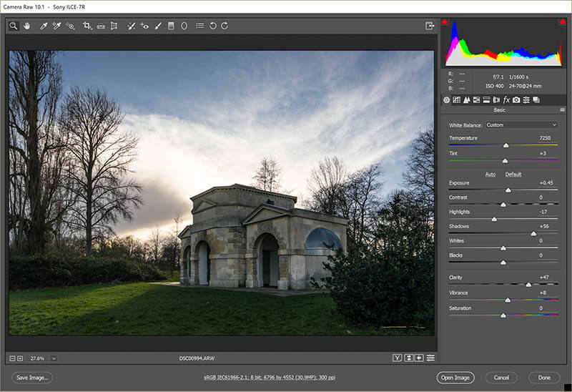Switch to the Tone Curve panel tab
The image size is (572, 392).
pos(456,99)
